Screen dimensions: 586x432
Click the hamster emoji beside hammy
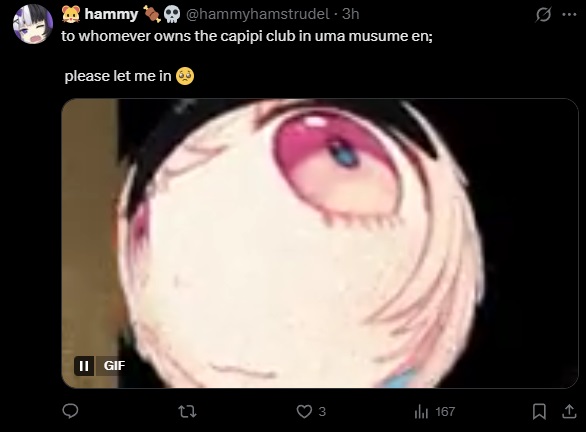pyautogui.click(x=71, y=14)
